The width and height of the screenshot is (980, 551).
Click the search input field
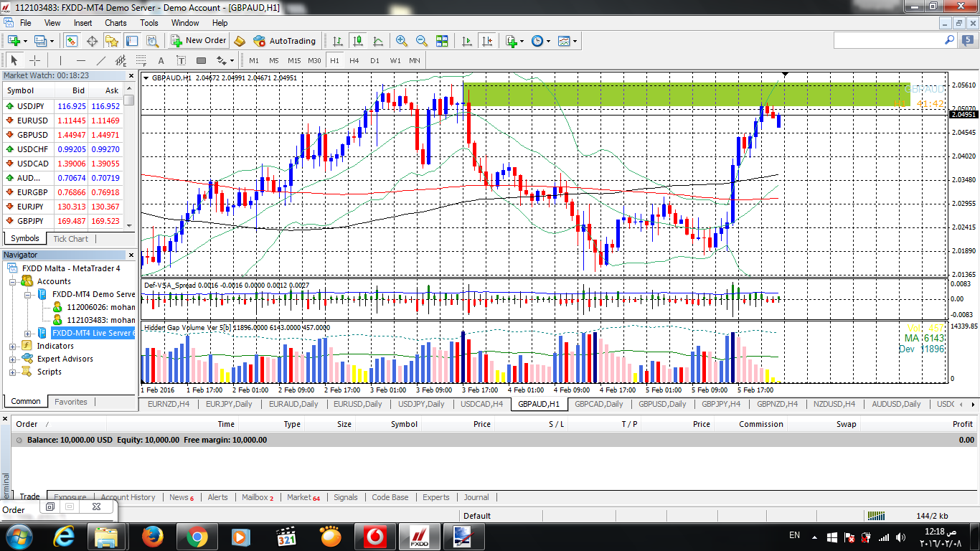tap(890, 40)
